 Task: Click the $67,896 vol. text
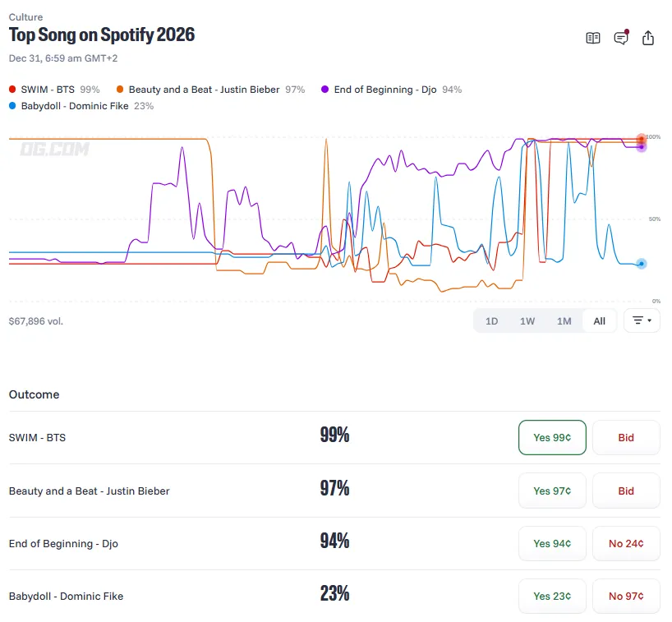point(36,321)
